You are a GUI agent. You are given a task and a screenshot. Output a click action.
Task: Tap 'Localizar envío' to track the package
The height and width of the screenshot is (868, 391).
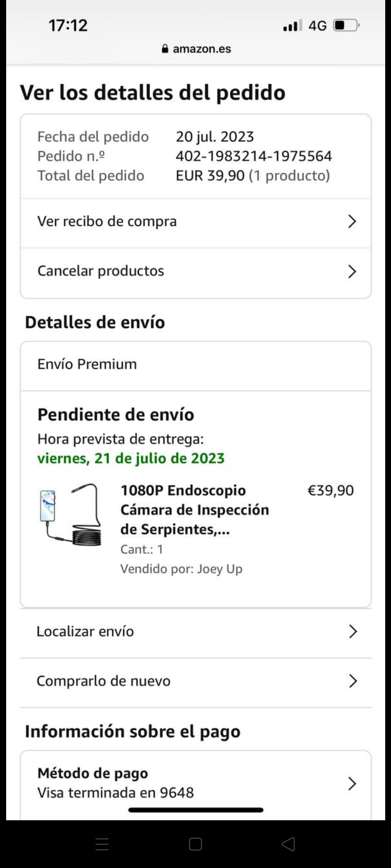85,631
